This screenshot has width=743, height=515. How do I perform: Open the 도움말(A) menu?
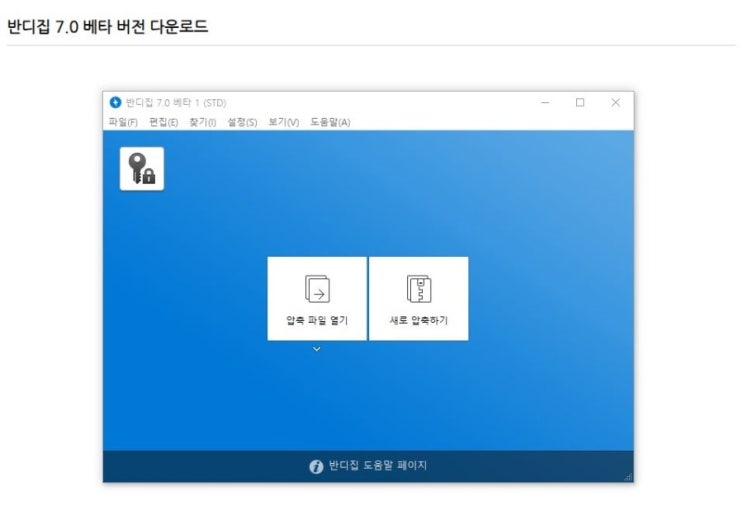[330, 122]
